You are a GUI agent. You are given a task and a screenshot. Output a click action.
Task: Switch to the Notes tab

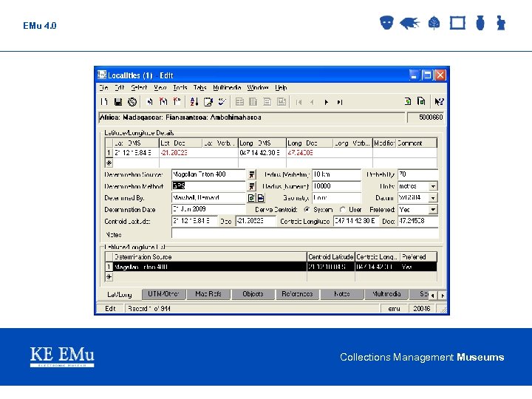[x=342, y=294]
